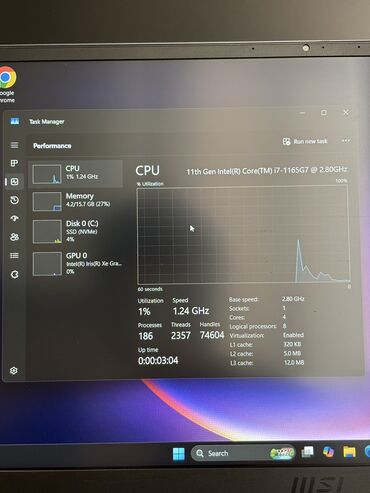Click the GPU 0 mini graph thumbnail
Screen dimensions: 370x493
point(47,264)
